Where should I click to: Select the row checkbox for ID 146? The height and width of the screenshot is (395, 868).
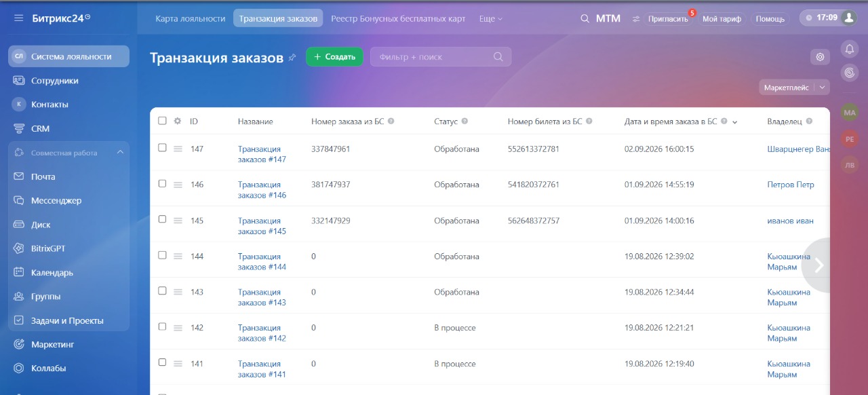[162, 184]
